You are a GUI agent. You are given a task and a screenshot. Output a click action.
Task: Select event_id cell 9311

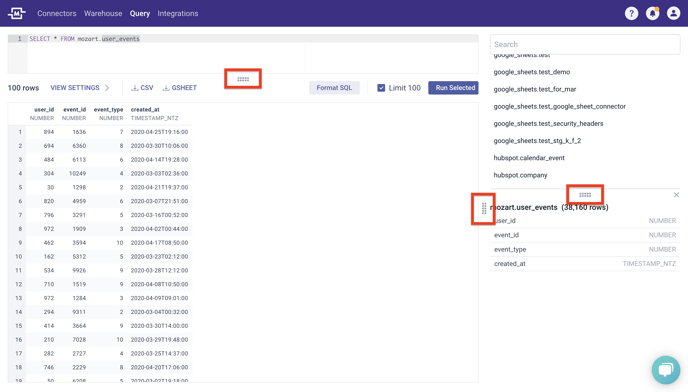point(79,312)
